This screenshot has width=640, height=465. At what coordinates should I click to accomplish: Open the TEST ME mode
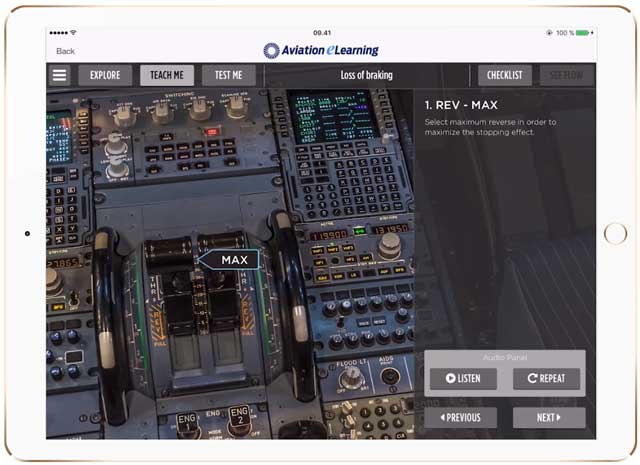pos(229,75)
